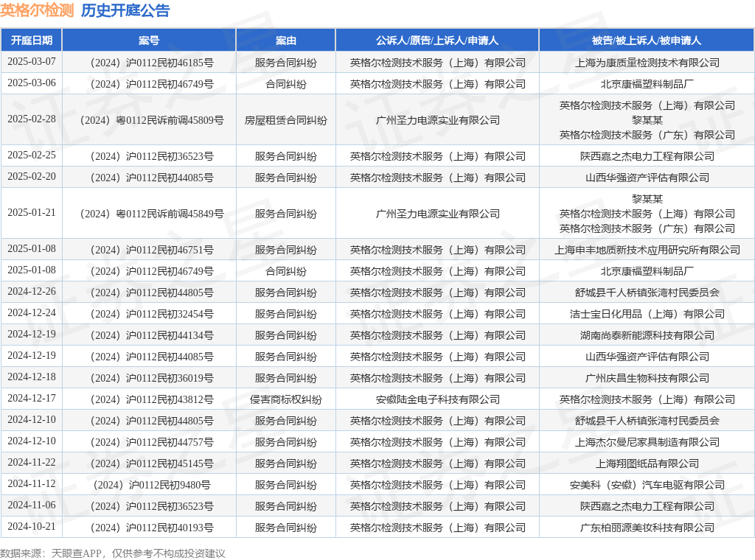Click date 2025-02-28
Screen dimensions: 755x560
(x=32, y=119)
